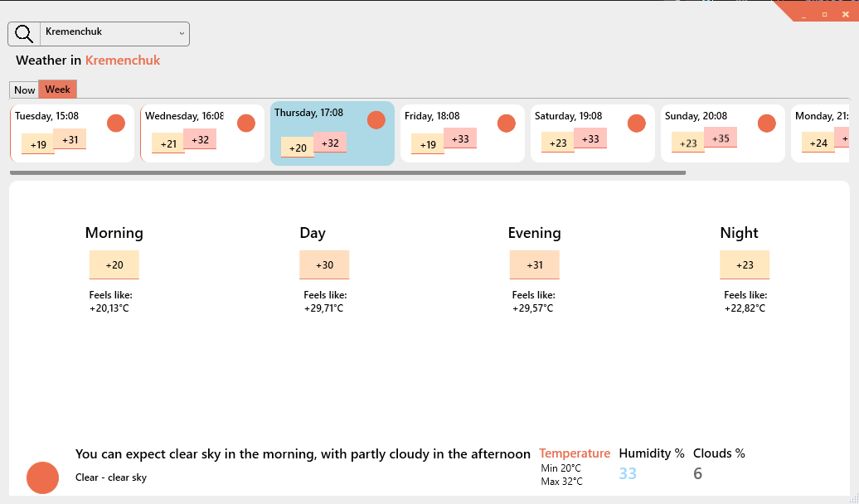
Task: Click the sun icon on Friday's card
Action: point(506,124)
